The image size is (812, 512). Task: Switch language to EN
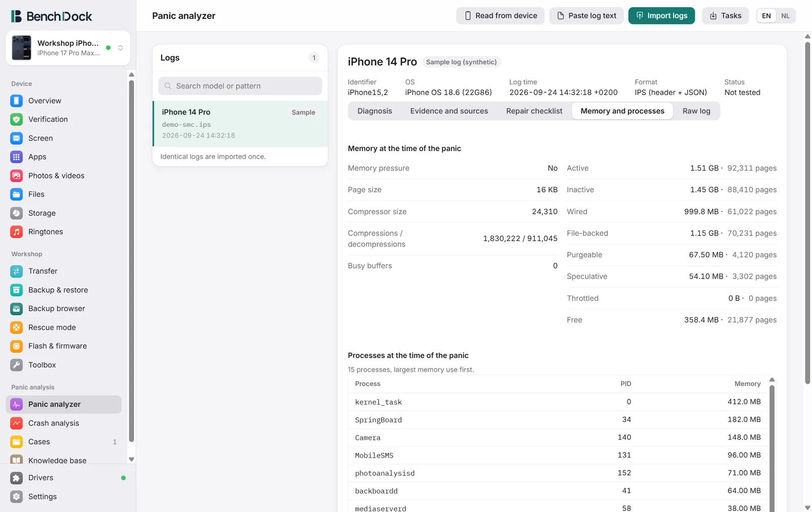(766, 16)
